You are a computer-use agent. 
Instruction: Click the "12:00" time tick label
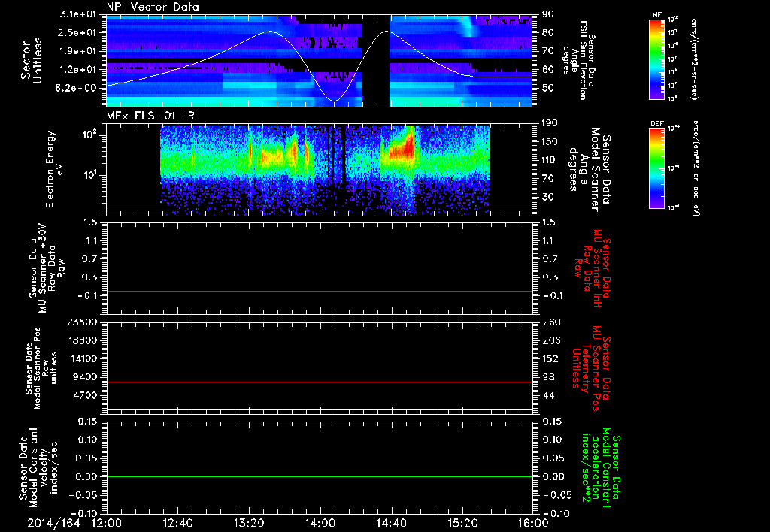107,523
